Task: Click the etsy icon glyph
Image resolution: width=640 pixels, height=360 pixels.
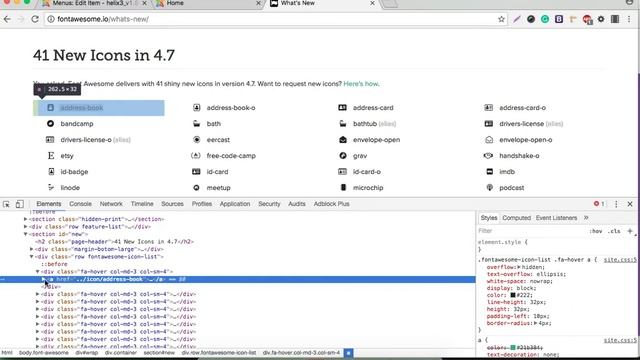Action: pyautogui.click(x=51, y=156)
